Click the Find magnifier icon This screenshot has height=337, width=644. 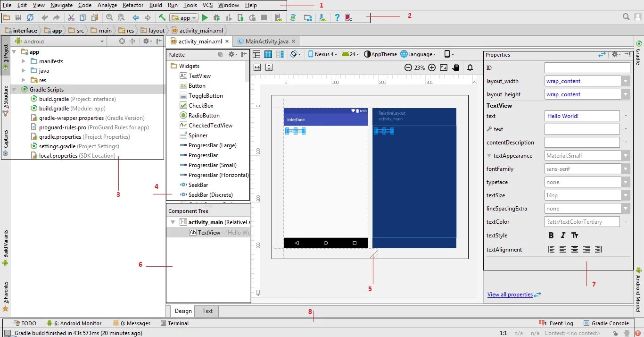tap(109, 18)
